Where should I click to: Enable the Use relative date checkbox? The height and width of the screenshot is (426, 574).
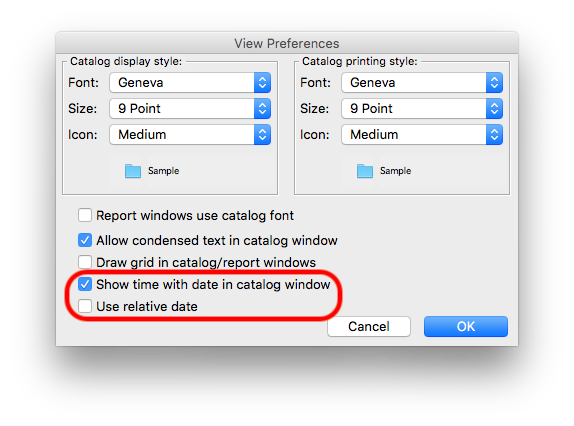85,306
